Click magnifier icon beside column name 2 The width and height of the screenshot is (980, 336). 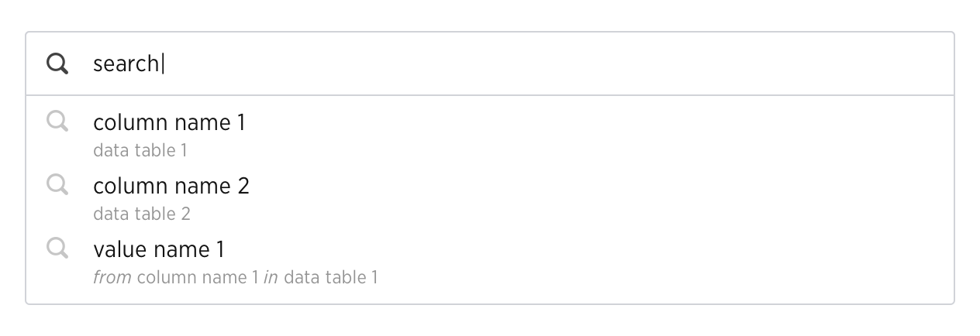[x=57, y=184]
